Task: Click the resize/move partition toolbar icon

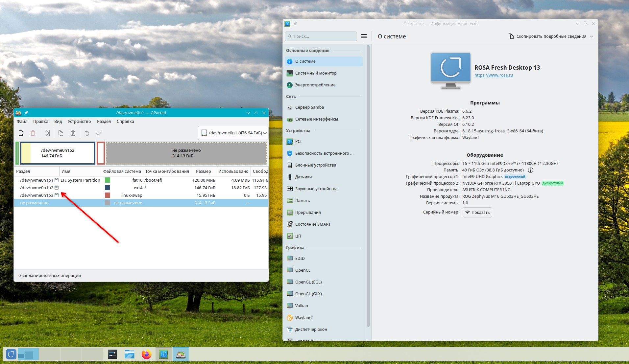Action: tap(47, 133)
